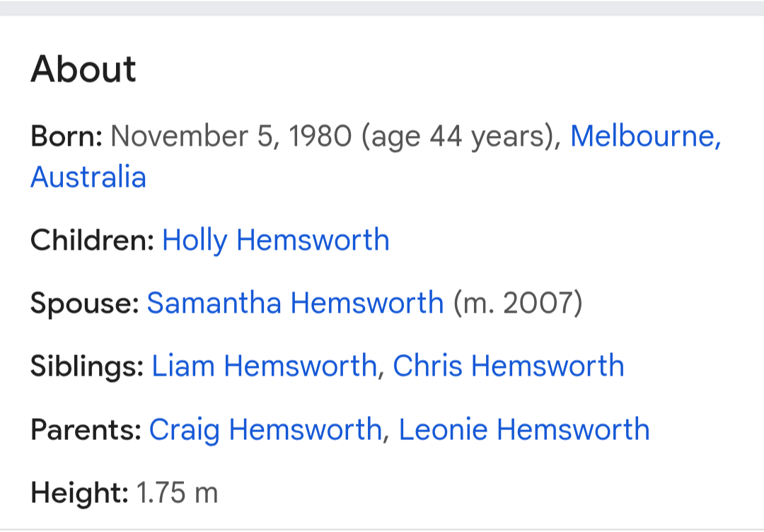764x532 pixels.
Task: Click the Parents label
Action: coord(86,430)
